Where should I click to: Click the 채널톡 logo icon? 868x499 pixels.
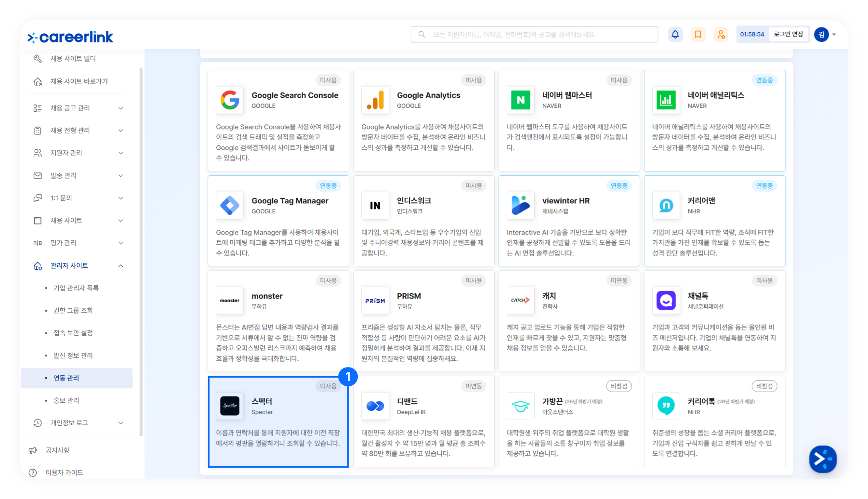click(x=666, y=301)
